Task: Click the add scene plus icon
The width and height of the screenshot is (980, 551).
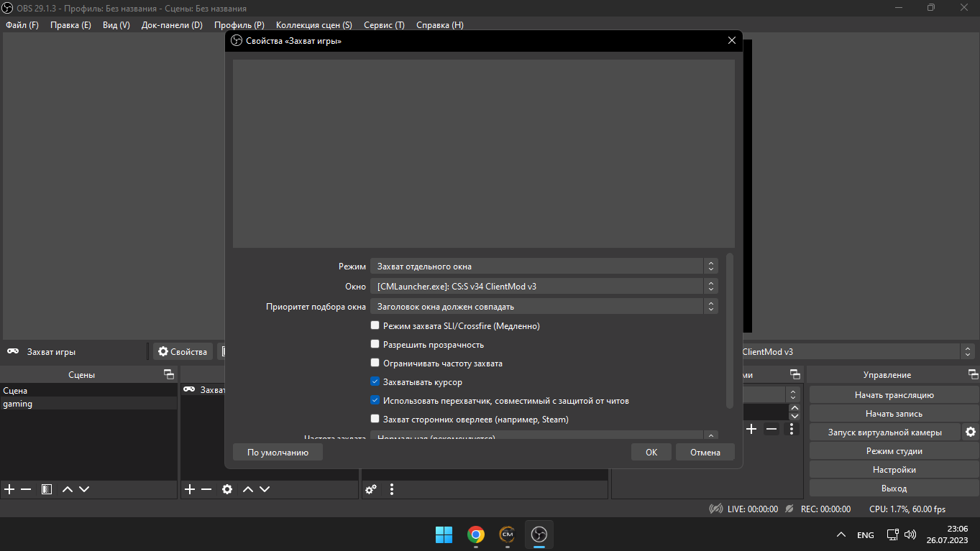Action: coord(9,489)
